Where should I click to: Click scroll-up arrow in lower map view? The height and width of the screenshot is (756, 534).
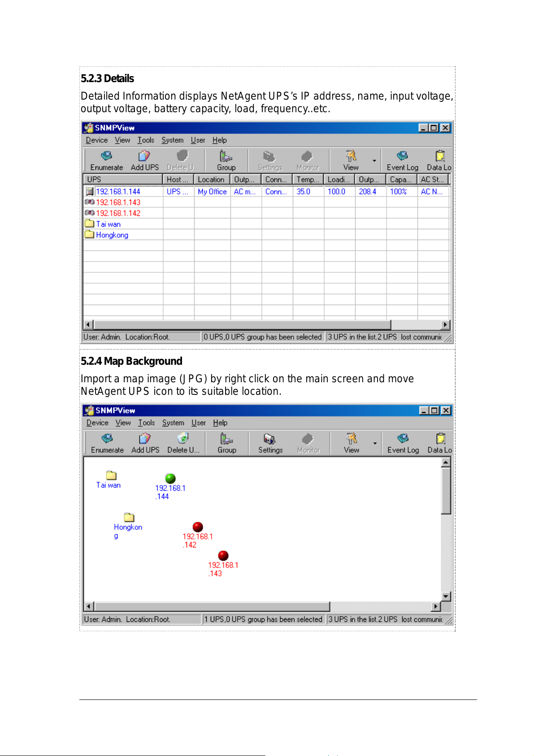(x=446, y=462)
